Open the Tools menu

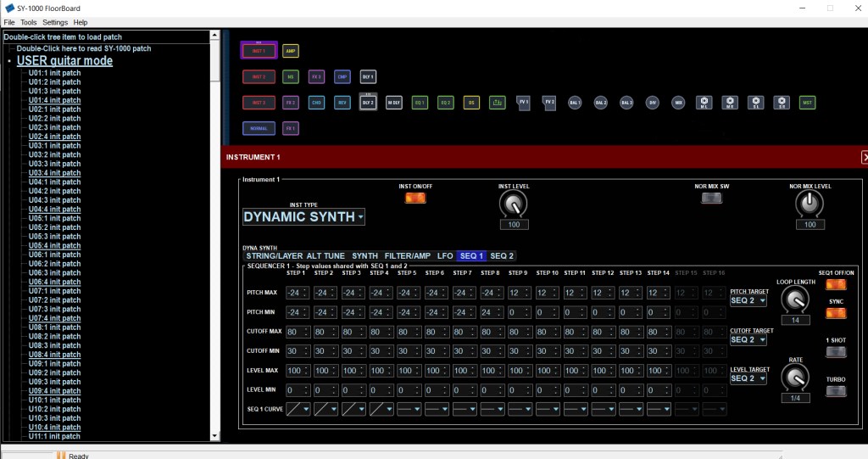[28, 22]
